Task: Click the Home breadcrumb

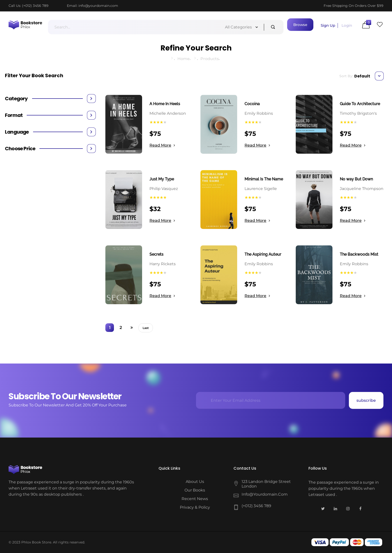Action: [x=184, y=59]
